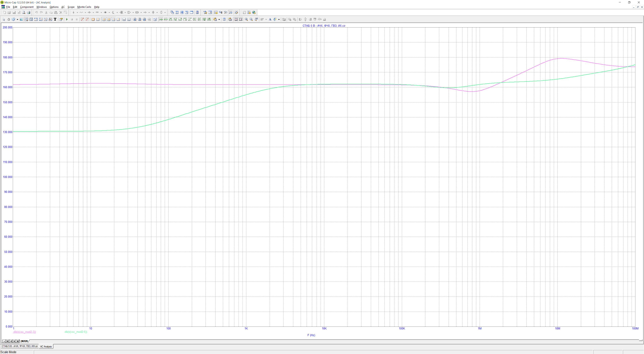Expand the Inductor component dropdown arrow
644x354 pixels.
(101, 13)
